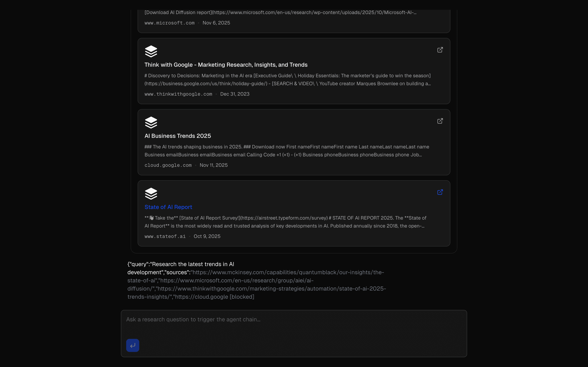Open the State of AI Report link
The width and height of the screenshot is (588, 367).
168,207
